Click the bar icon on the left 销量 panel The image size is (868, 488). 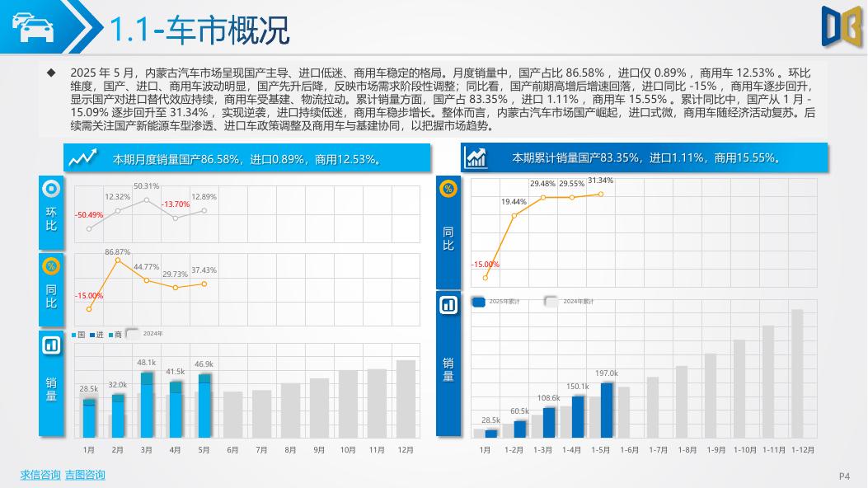click(x=51, y=345)
